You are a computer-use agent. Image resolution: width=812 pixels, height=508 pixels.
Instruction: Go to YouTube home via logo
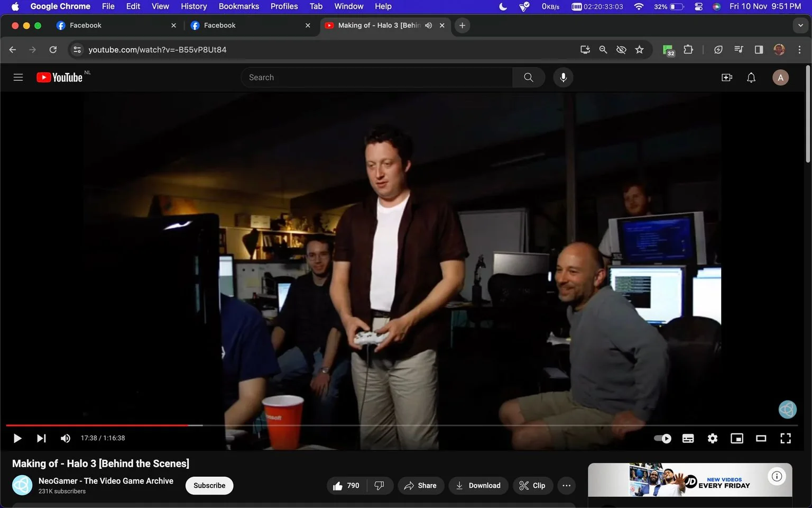pyautogui.click(x=59, y=77)
